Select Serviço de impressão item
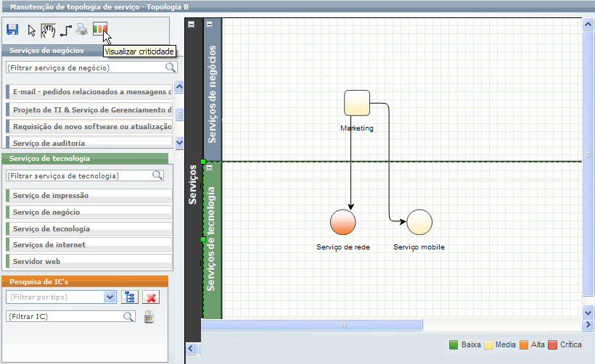Image resolution: width=595 pixels, height=364 pixels. 89,195
